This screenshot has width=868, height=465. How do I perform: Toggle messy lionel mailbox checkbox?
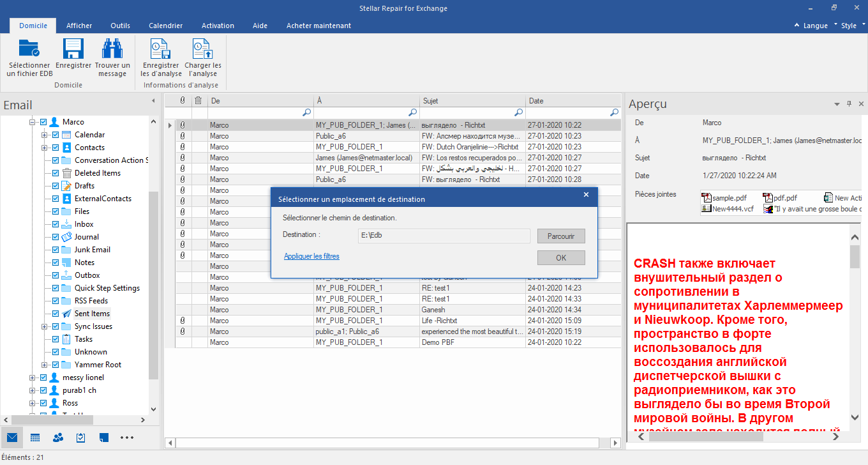[x=43, y=377]
